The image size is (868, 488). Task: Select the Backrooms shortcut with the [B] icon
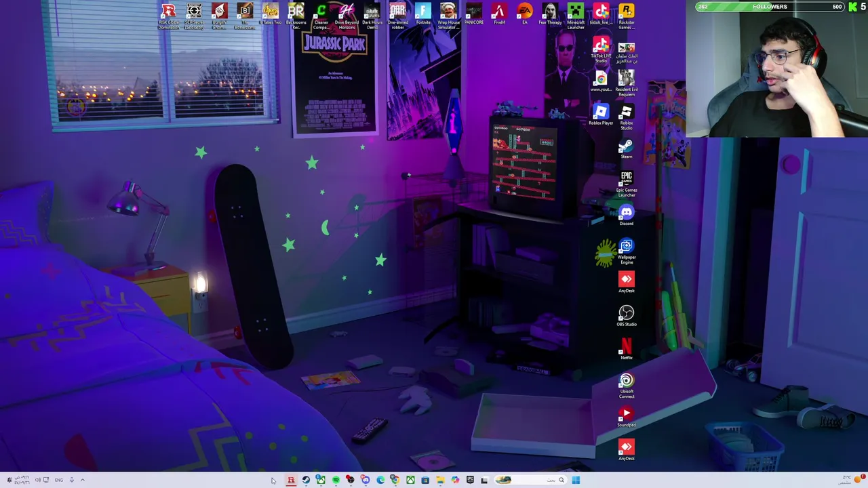[245, 16]
